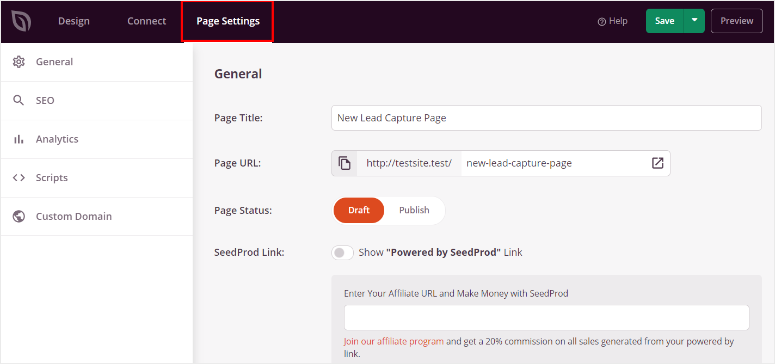Set page status to Draft

[359, 210]
